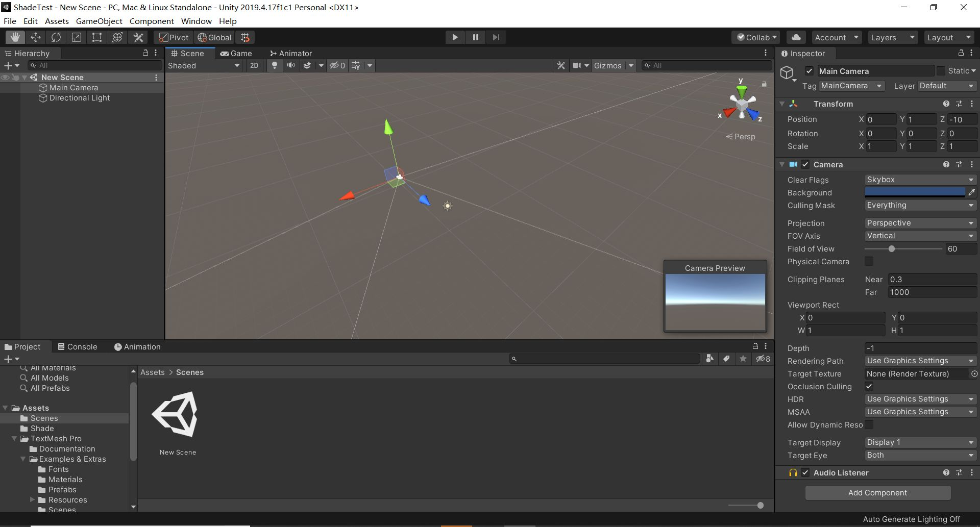Open the Component menu

pos(152,21)
